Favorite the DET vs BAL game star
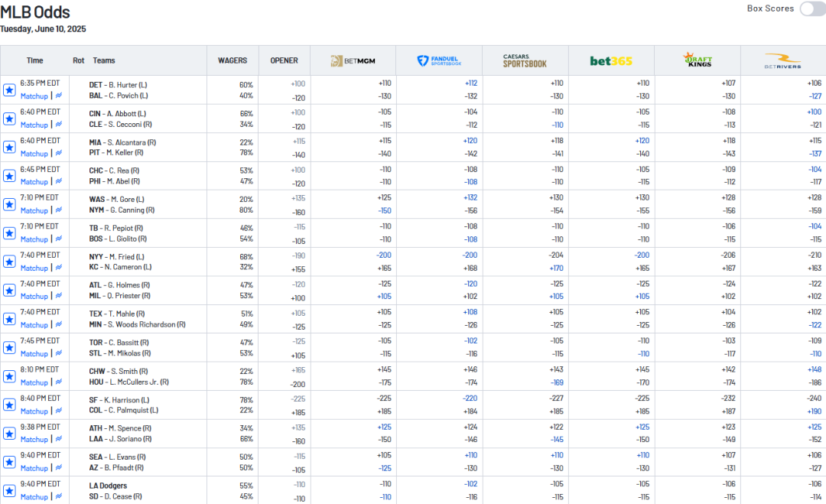826x504 pixels. [x=9, y=90]
